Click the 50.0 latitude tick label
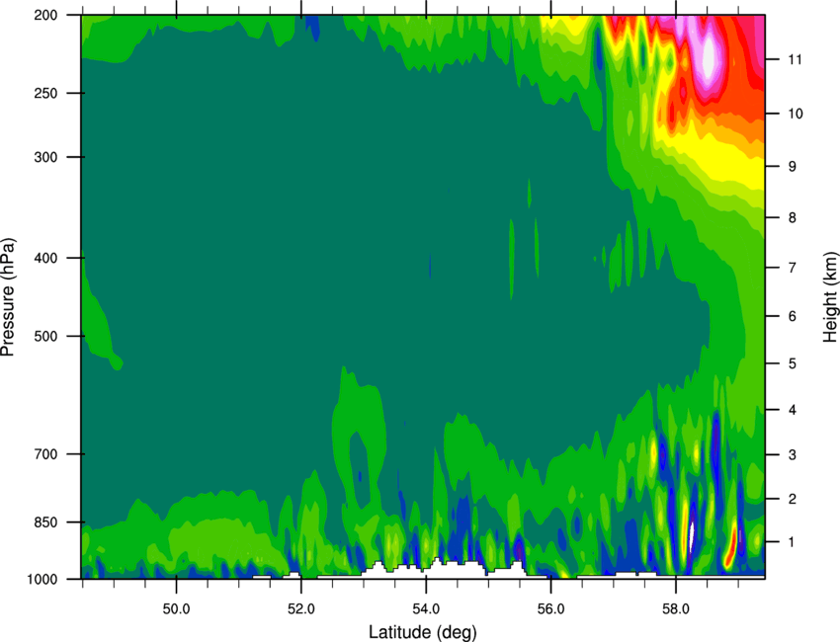The image size is (840, 642). 176,609
